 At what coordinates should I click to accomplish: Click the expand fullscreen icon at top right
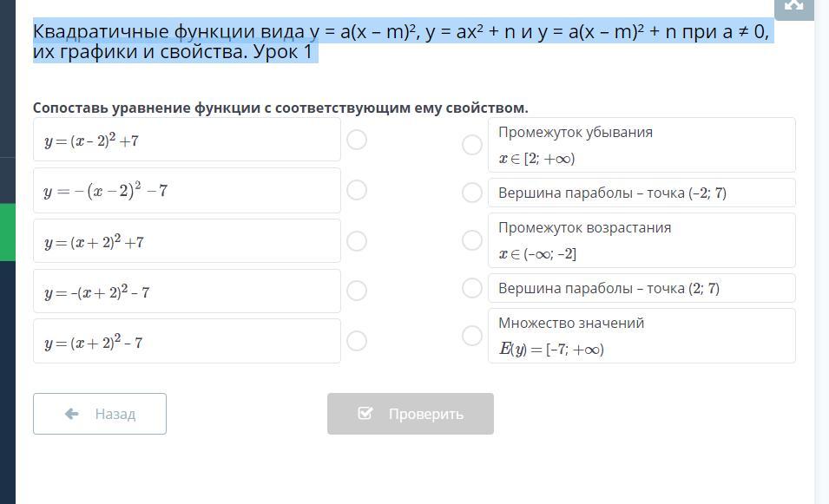(793, 4)
